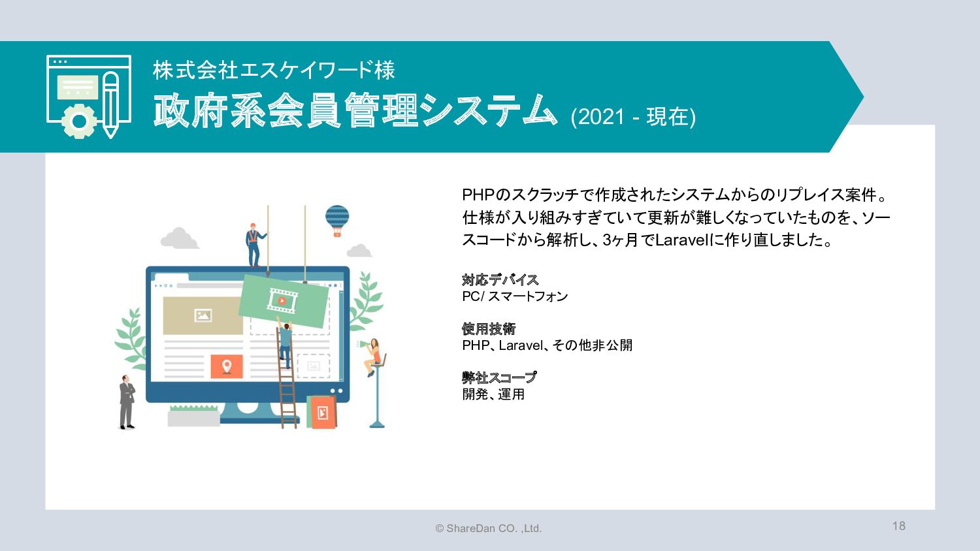This screenshot has width=980, height=551.
Task: Click the 使用技術 heading
Action: tap(489, 328)
